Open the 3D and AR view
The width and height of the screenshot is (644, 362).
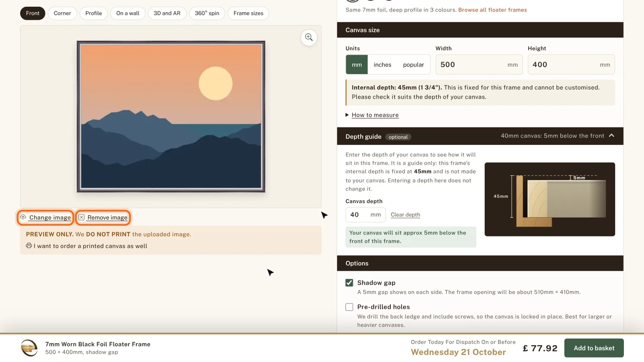point(167,13)
